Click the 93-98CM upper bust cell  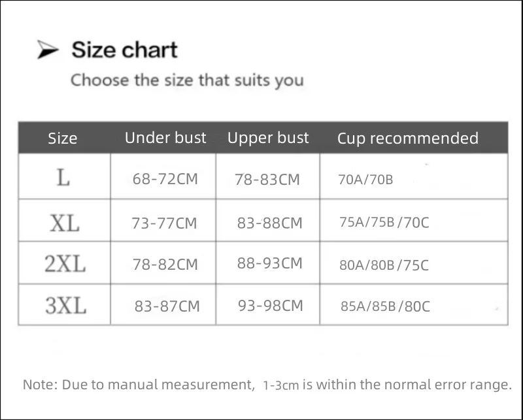271,305
